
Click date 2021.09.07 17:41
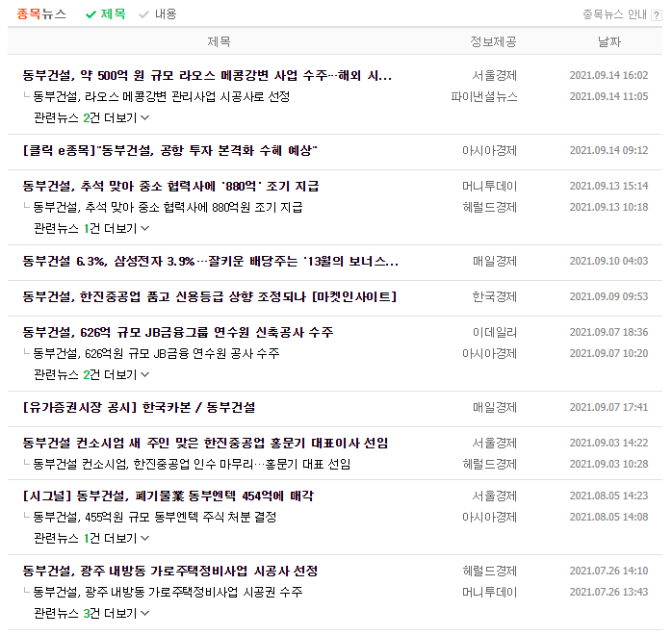608,407
